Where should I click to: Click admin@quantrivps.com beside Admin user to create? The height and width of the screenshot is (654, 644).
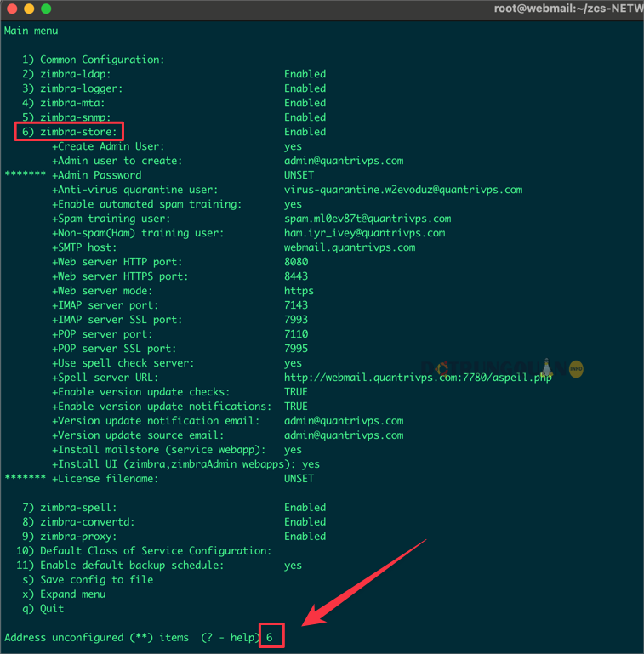[344, 161]
